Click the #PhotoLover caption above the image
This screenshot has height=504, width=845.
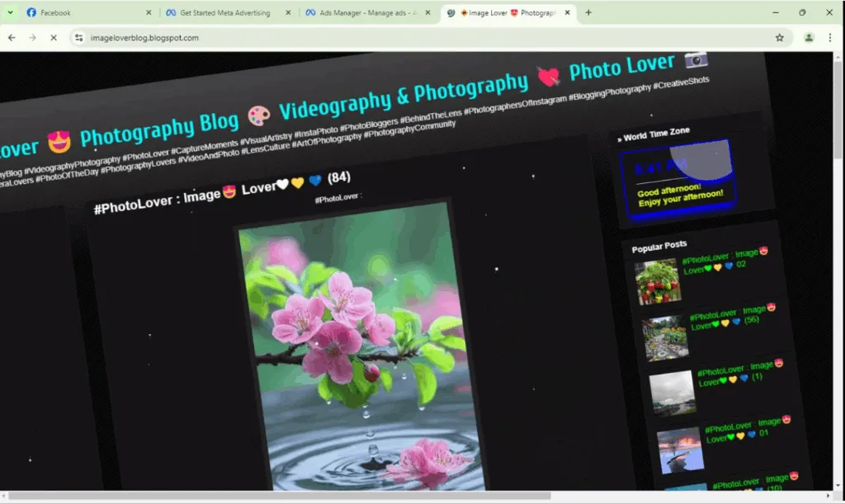[338, 198]
